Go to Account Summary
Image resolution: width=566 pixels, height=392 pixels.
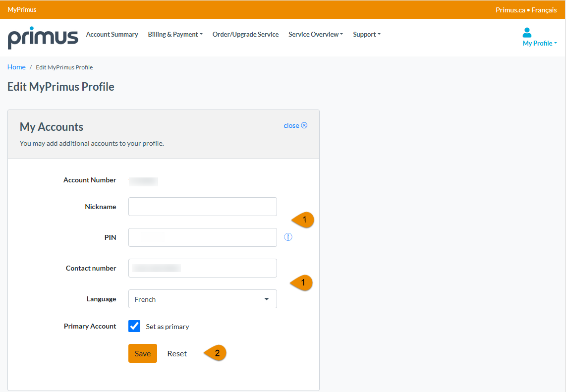pyautogui.click(x=112, y=34)
